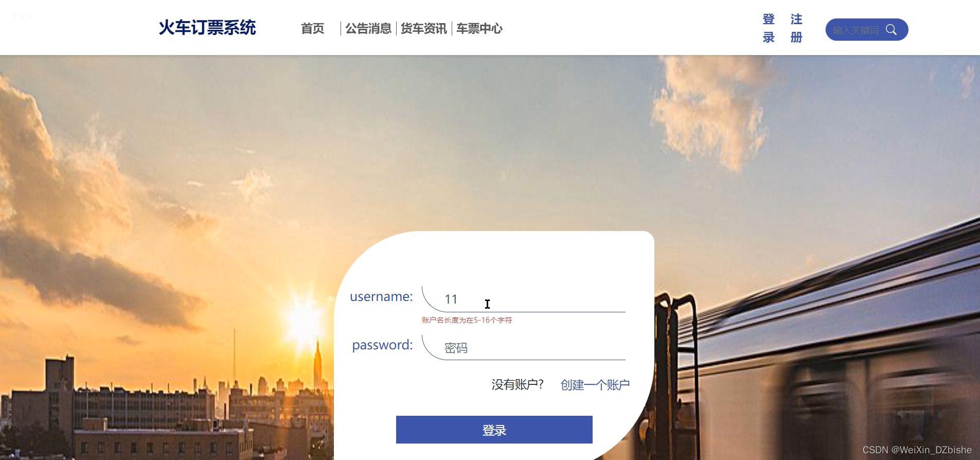Open the 首页 home menu item
Image resolution: width=980 pixels, height=460 pixels.
[x=313, y=29]
